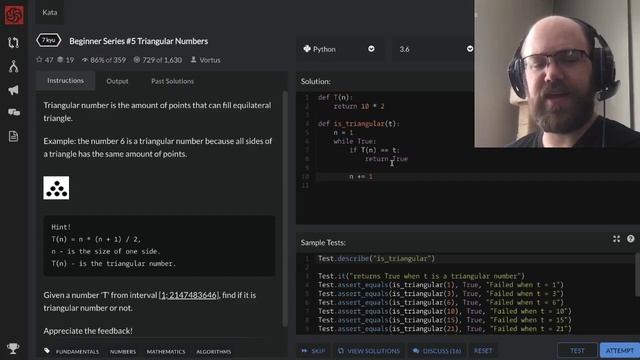The height and width of the screenshot is (360, 640).
Task: Click the "return 10 * 2" code line
Action: (x=359, y=106)
